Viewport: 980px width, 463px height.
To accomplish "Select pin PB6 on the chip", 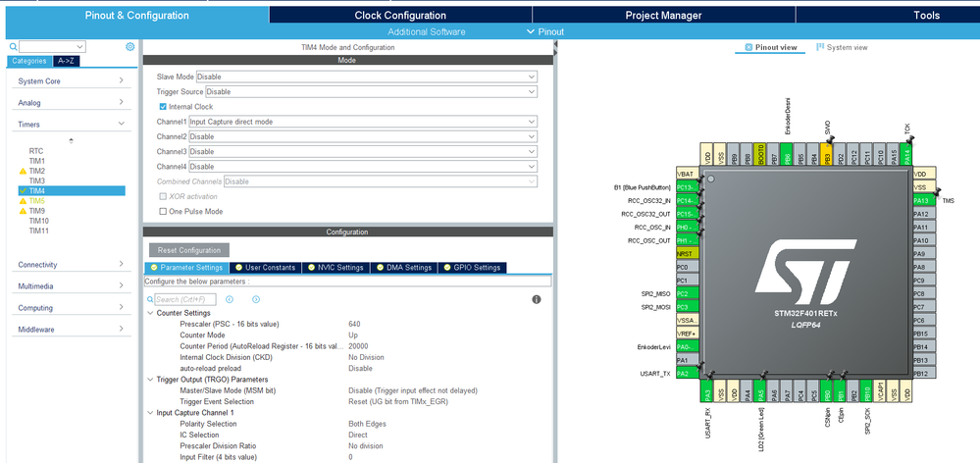I will pyautogui.click(x=787, y=154).
